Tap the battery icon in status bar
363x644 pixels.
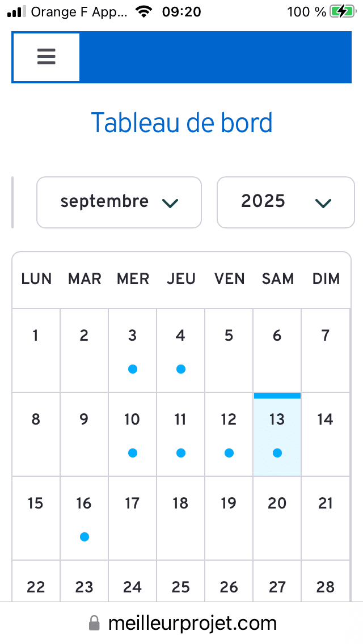342,11
